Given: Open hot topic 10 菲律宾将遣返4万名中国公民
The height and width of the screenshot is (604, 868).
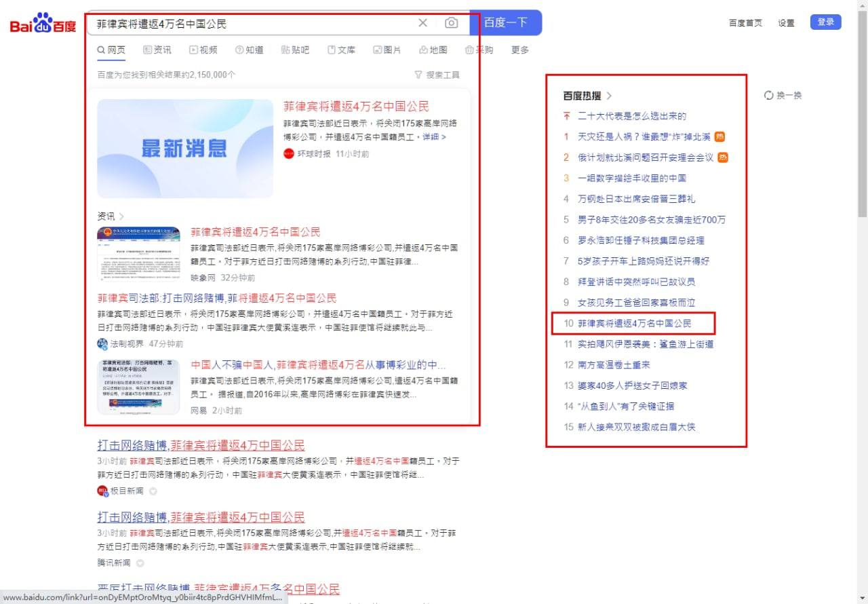Looking at the screenshot, I should coord(634,323).
